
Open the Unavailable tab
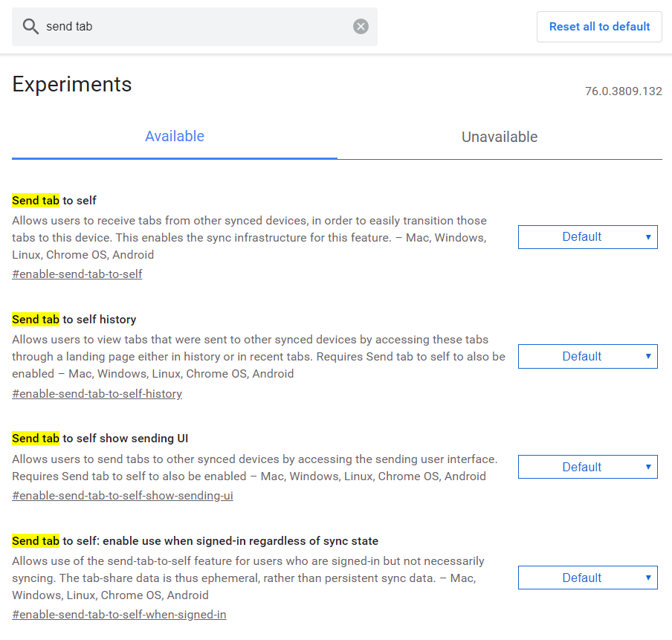(x=500, y=137)
